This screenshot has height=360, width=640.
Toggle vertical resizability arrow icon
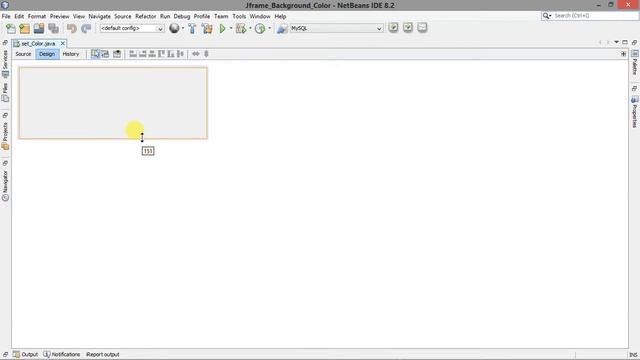206,54
